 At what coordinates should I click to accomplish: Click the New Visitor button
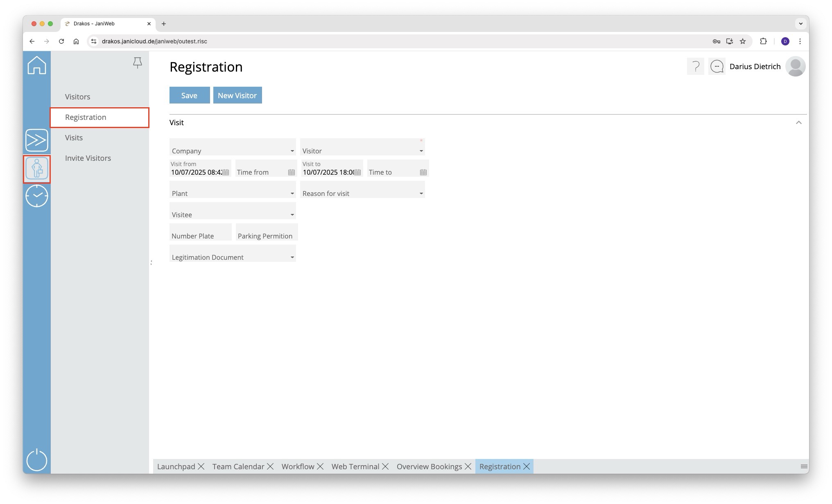click(x=237, y=95)
